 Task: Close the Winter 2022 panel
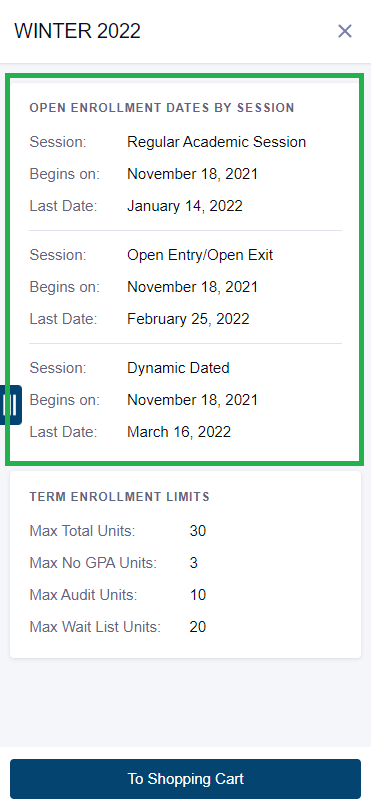(345, 31)
